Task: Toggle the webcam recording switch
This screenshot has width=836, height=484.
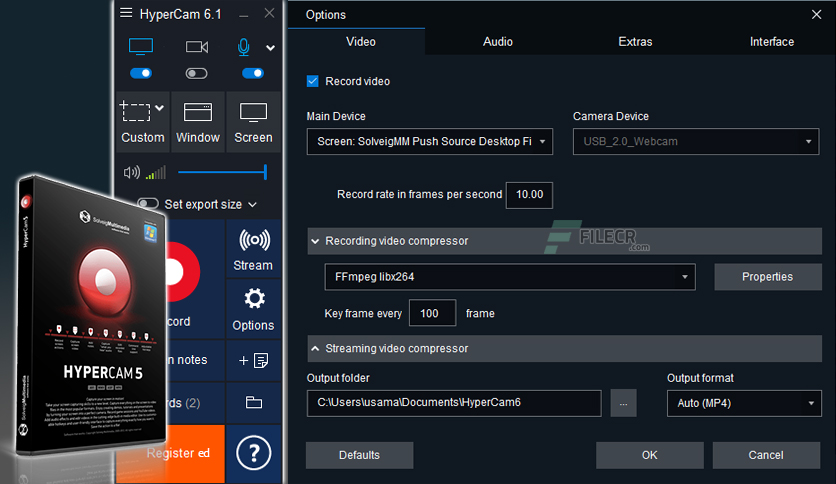Action: pyautogui.click(x=196, y=73)
